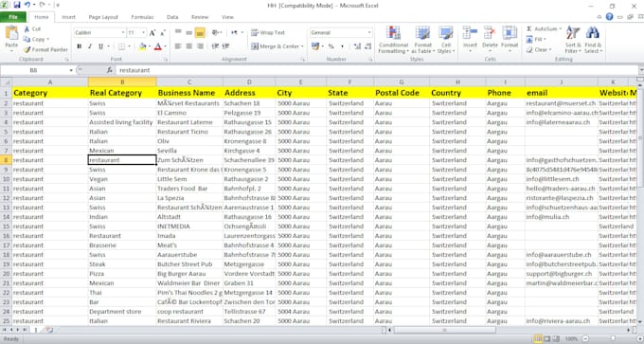Toggle Middle Align vertical alignment
This screenshot has height=344, width=644.
(188, 32)
